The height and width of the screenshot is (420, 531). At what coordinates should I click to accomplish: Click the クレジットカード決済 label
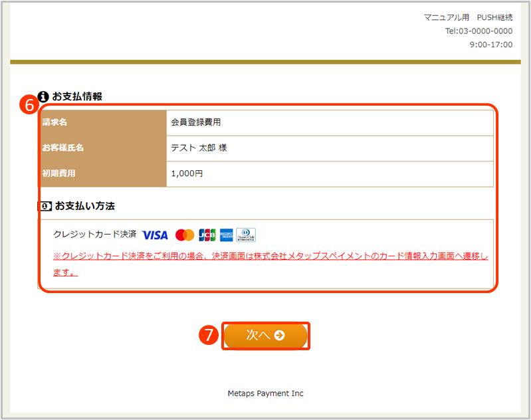pos(94,235)
